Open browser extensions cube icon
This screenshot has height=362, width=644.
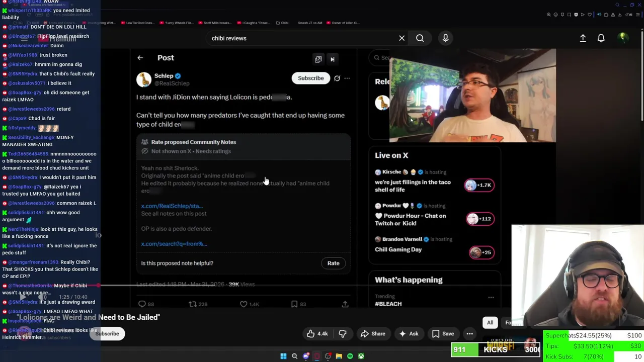click(606, 15)
